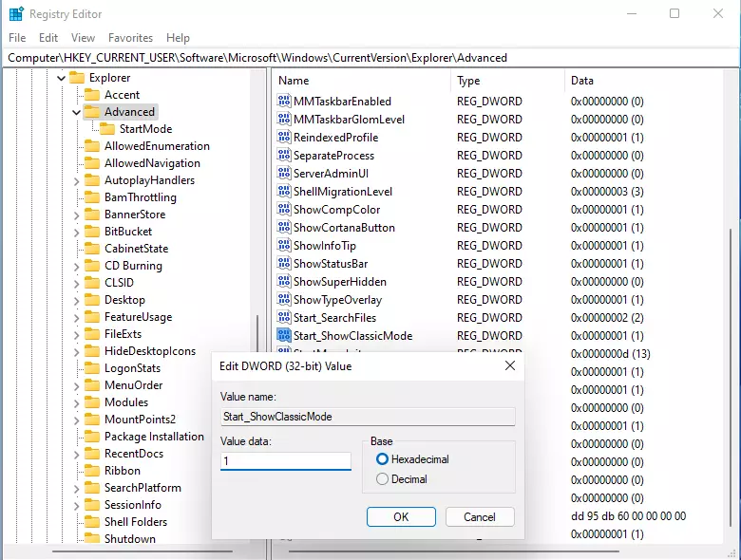The image size is (741, 560).
Task: Click the Registry Editor app icon
Action: 16,14
